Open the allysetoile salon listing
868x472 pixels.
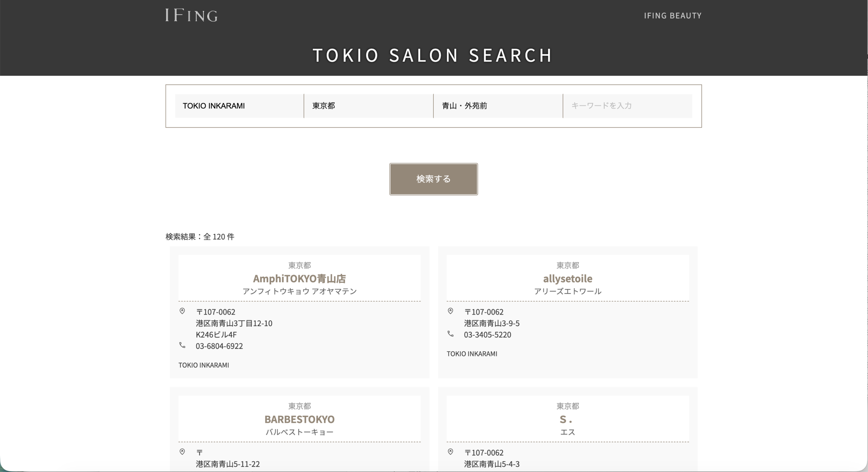pos(568,278)
